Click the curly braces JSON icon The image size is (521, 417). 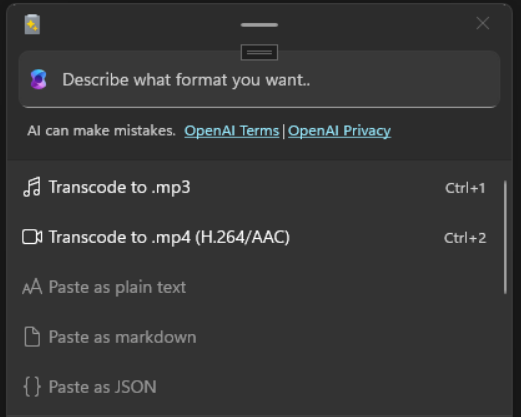[x=32, y=387]
